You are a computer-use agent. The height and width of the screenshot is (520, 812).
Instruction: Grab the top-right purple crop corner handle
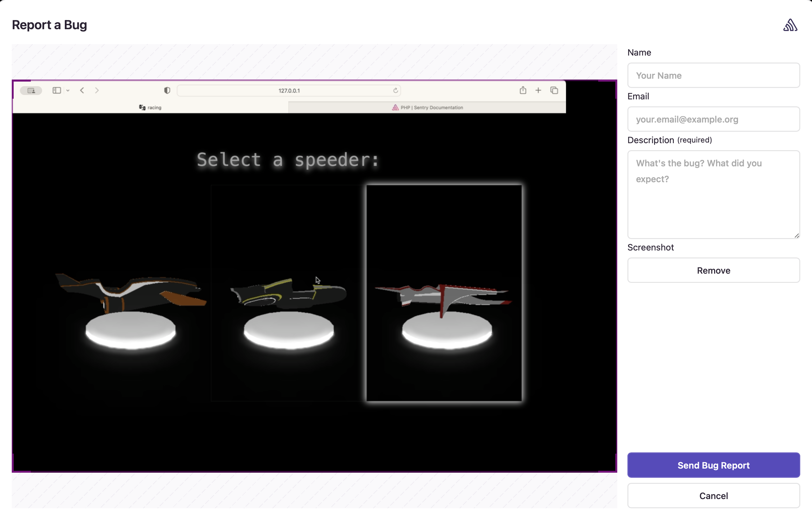pyautogui.click(x=607, y=89)
